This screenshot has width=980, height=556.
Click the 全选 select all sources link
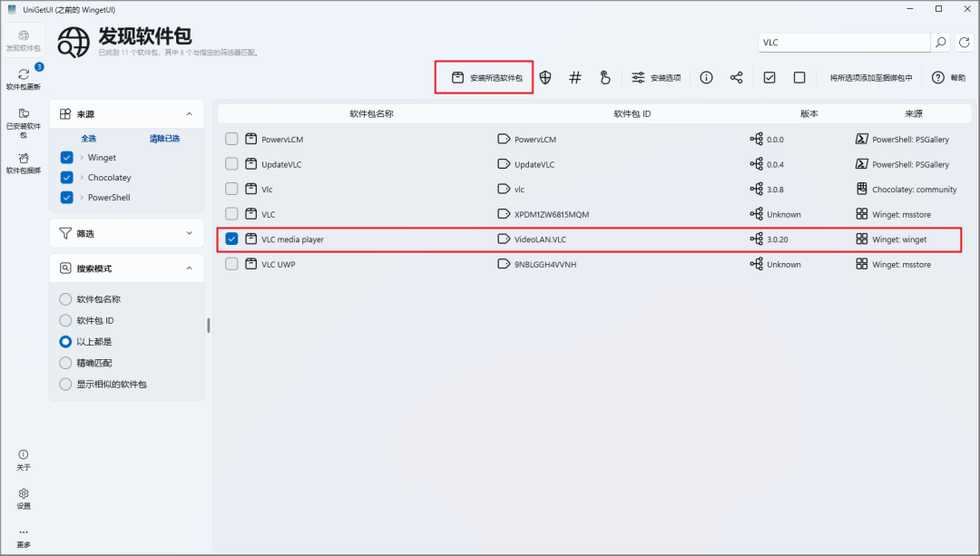pyautogui.click(x=89, y=138)
